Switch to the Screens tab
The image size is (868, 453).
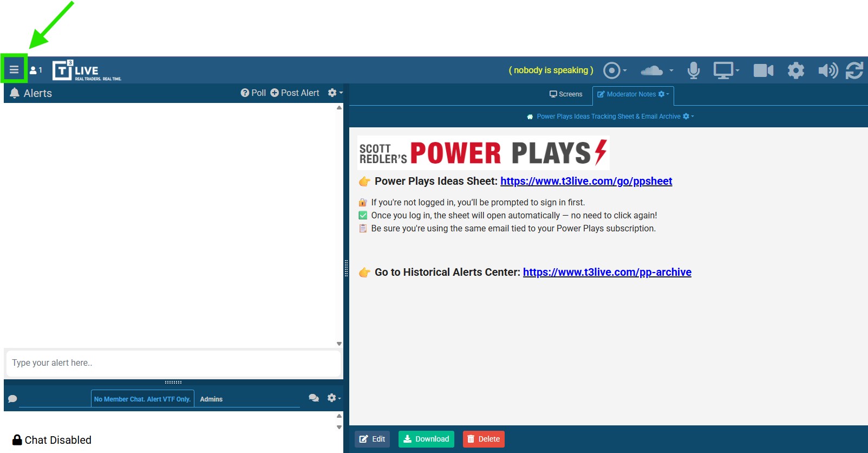tap(566, 94)
